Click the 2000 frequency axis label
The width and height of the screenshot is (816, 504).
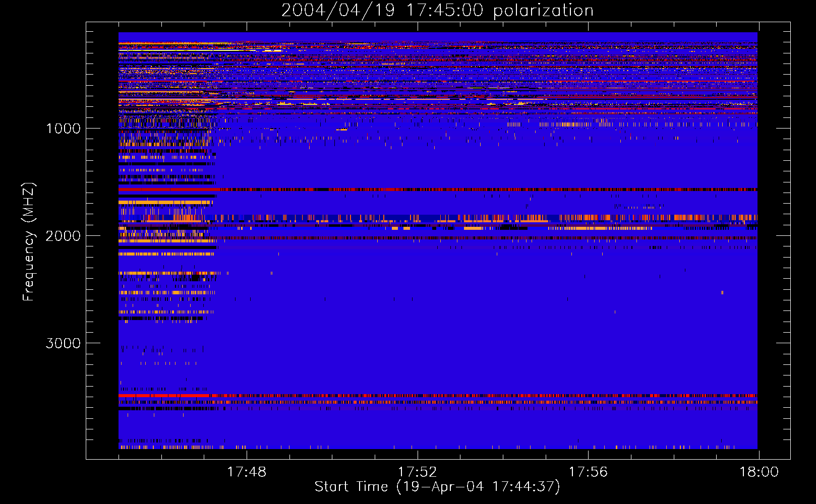pos(63,236)
